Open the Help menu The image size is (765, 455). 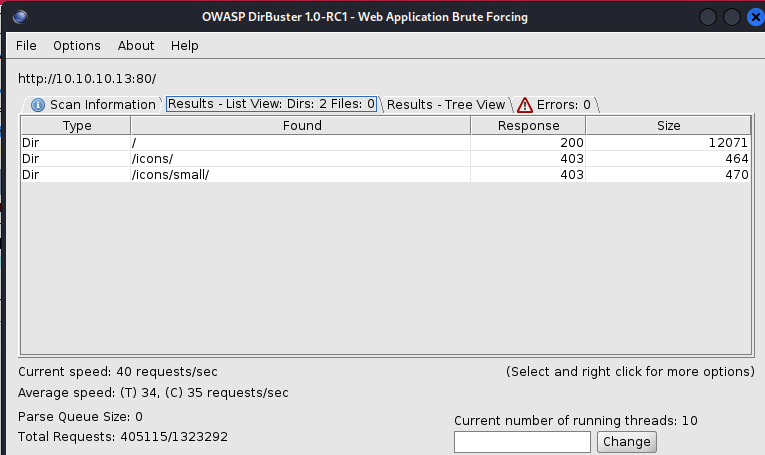[x=184, y=46]
